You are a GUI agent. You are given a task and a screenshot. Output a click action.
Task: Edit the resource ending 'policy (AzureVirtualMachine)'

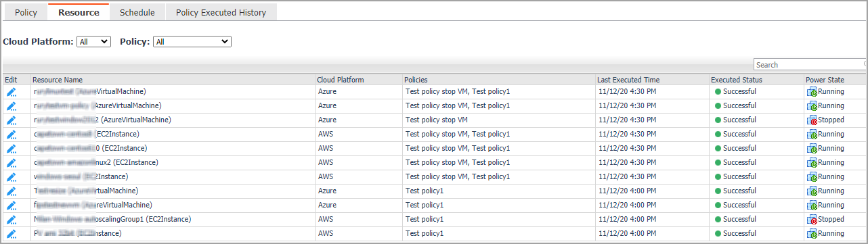12,106
